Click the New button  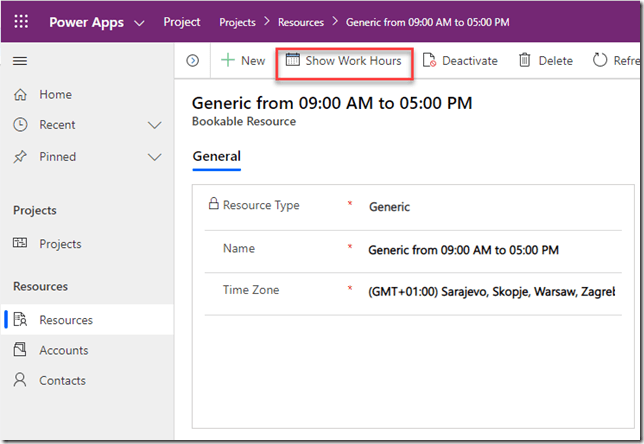tap(243, 61)
